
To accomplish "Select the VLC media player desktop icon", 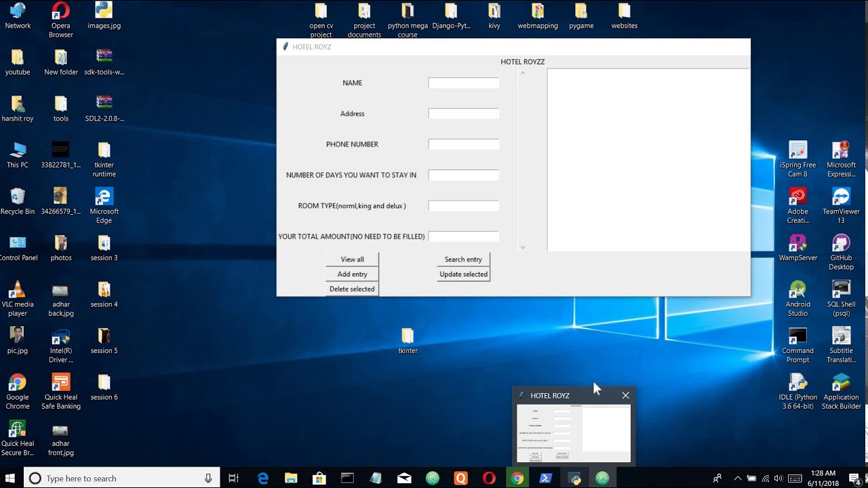I will [x=18, y=291].
